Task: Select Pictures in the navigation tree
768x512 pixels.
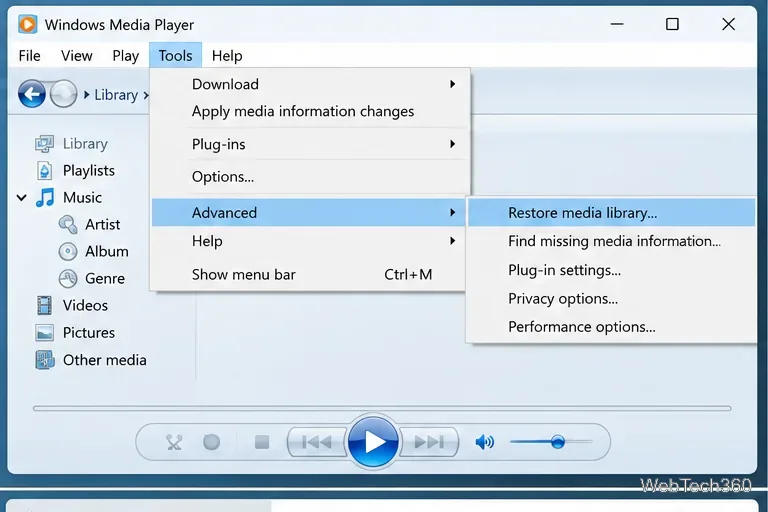Action: coord(89,333)
